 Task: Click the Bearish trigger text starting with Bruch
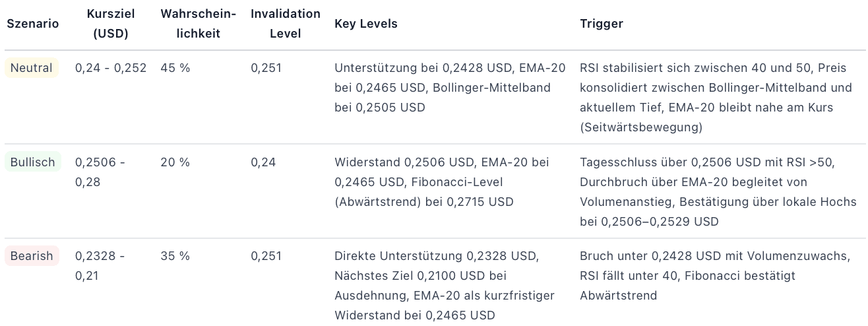click(706, 275)
